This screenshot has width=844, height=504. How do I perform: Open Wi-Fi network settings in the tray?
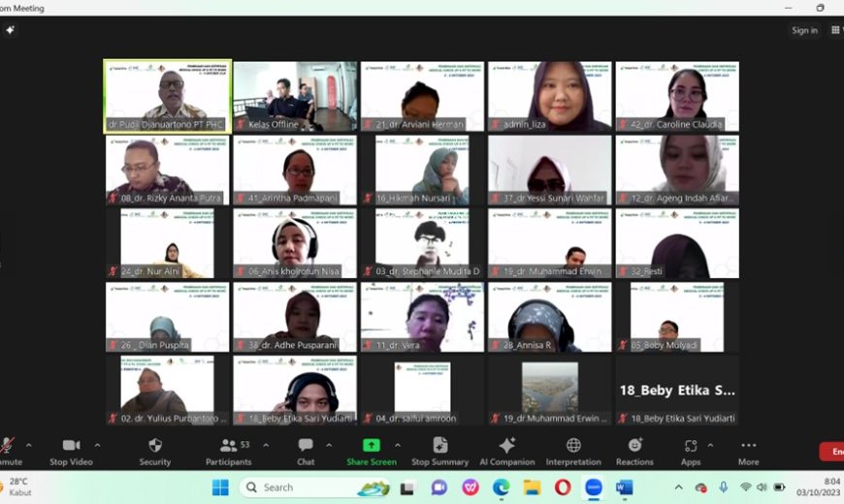745,488
